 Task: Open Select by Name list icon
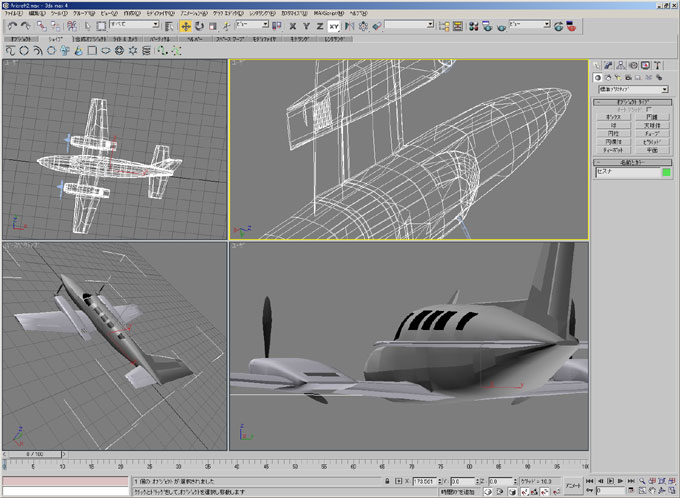[169, 26]
